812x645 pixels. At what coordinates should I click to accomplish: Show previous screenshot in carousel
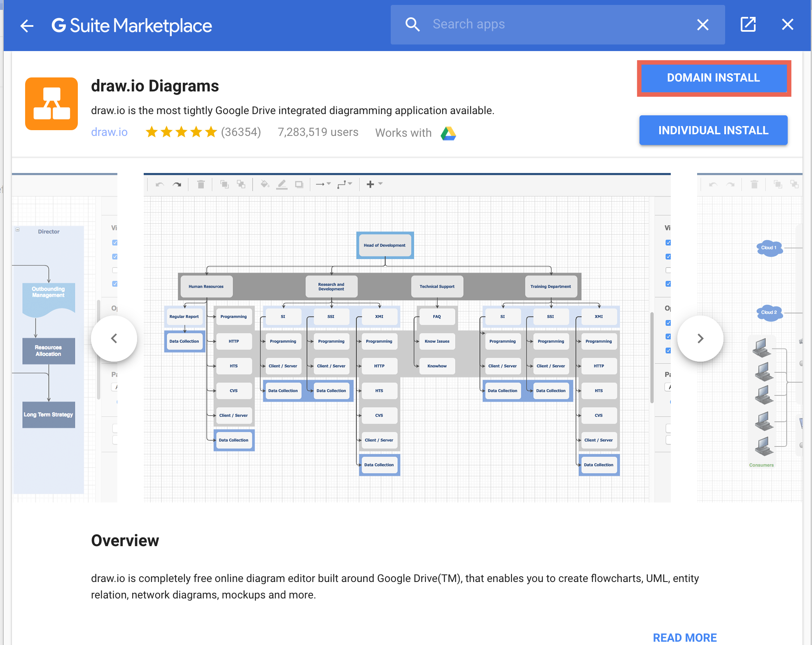click(x=114, y=339)
